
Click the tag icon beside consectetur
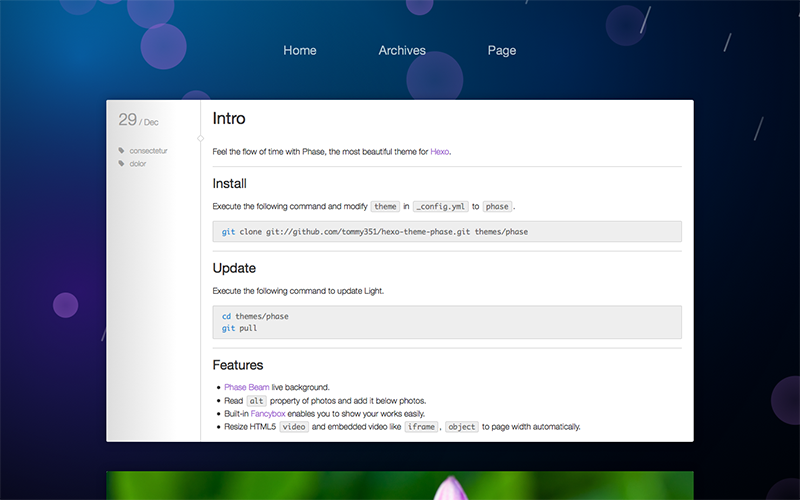pos(122,151)
